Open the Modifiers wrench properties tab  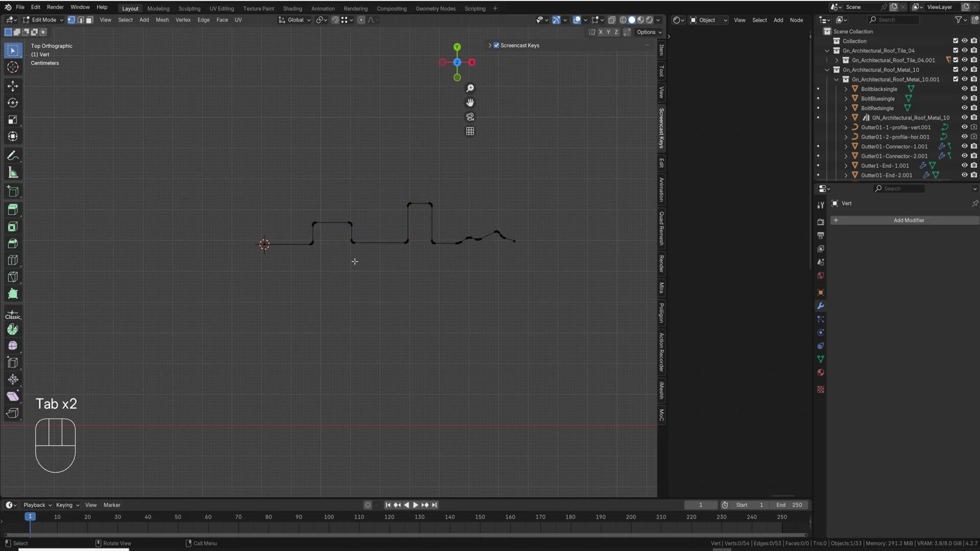[x=821, y=306]
